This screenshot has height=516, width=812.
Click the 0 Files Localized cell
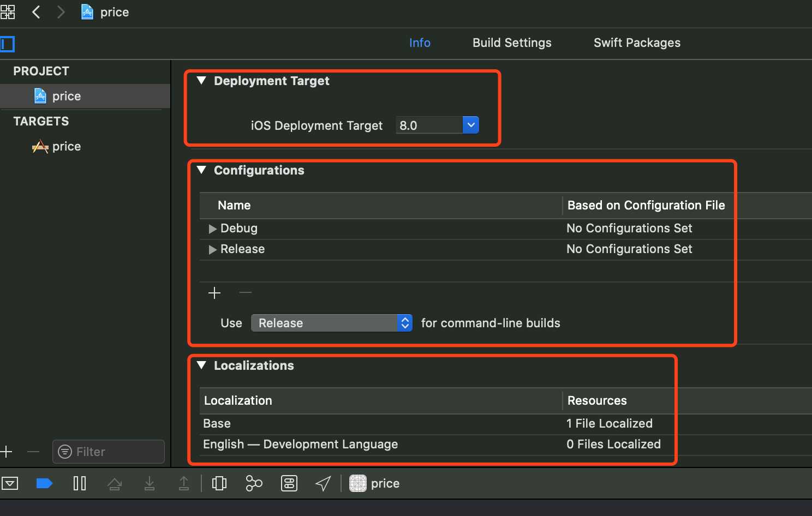(613, 444)
